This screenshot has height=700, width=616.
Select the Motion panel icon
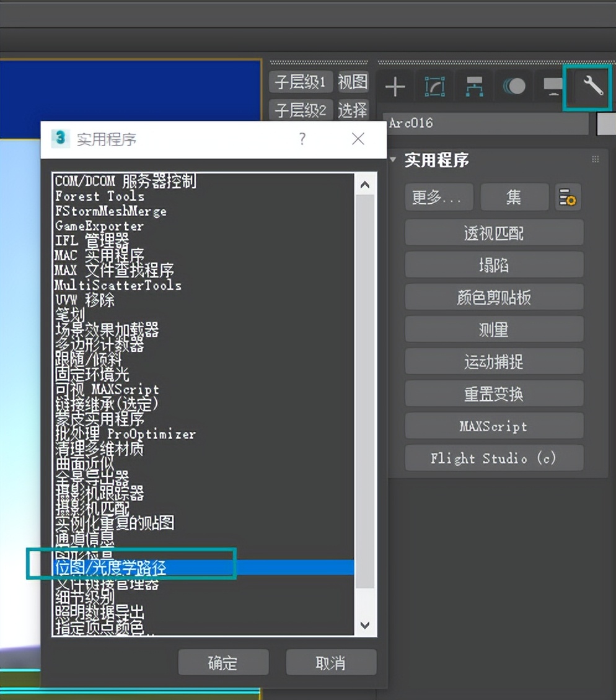pyautogui.click(x=514, y=87)
